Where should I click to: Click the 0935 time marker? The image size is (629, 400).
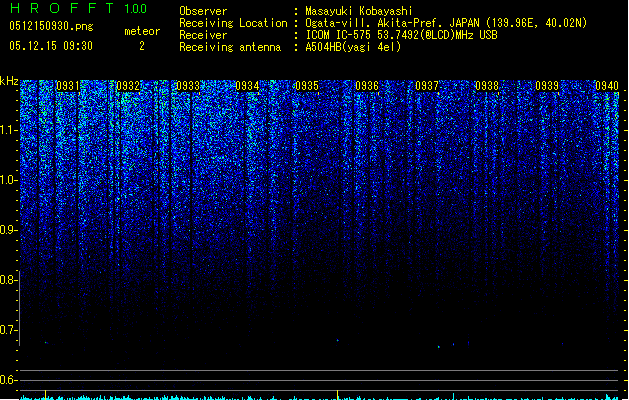tap(307, 86)
